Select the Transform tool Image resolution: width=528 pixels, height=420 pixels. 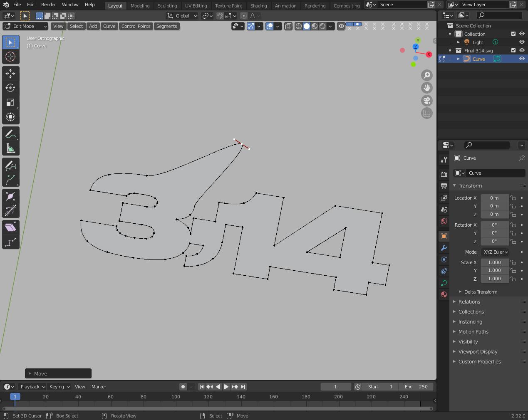coord(10,117)
